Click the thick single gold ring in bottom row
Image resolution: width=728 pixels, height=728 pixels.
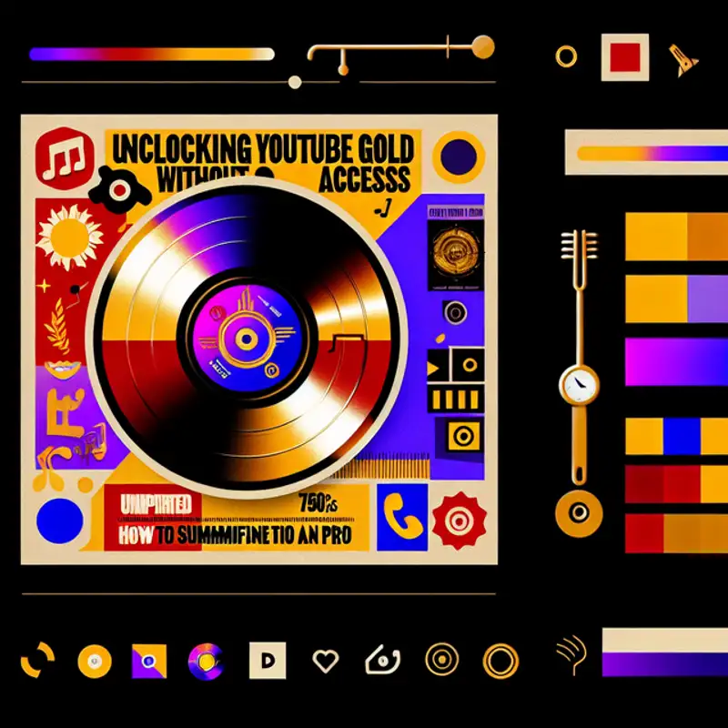click(x=500, y=661)
